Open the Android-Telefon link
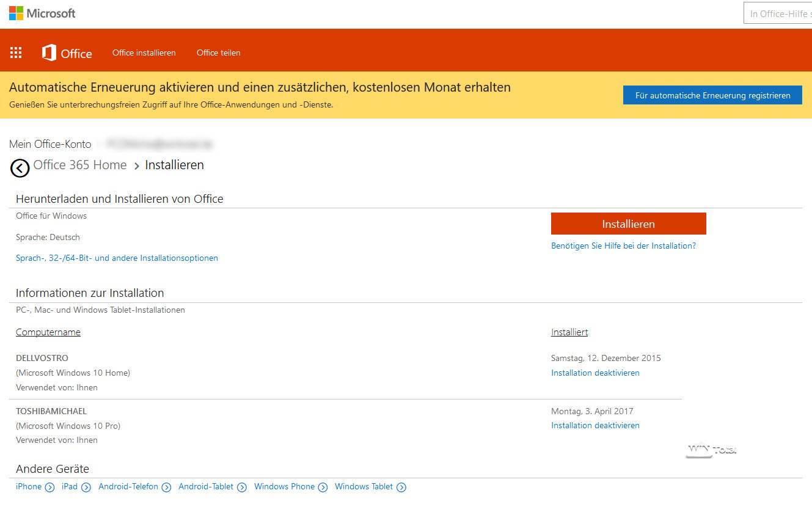The height and width of the screenshot is (507, 812). pos(128,487)
